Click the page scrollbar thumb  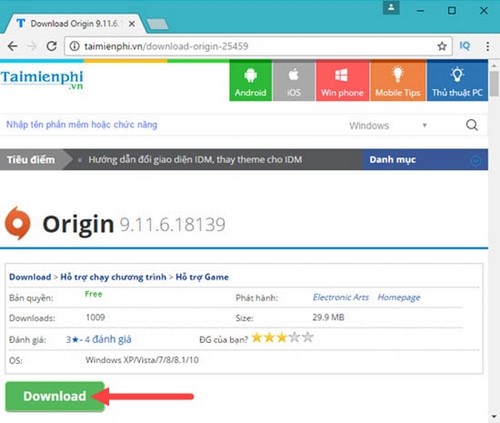pos(494,84)
